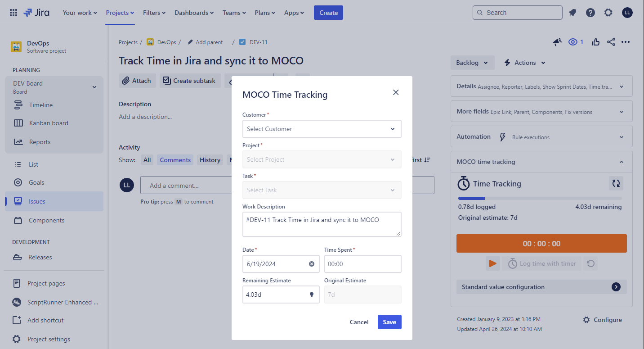Switch to the History activity tab
The width and height of the screenshot is (644, 349).
pos(210,160)
